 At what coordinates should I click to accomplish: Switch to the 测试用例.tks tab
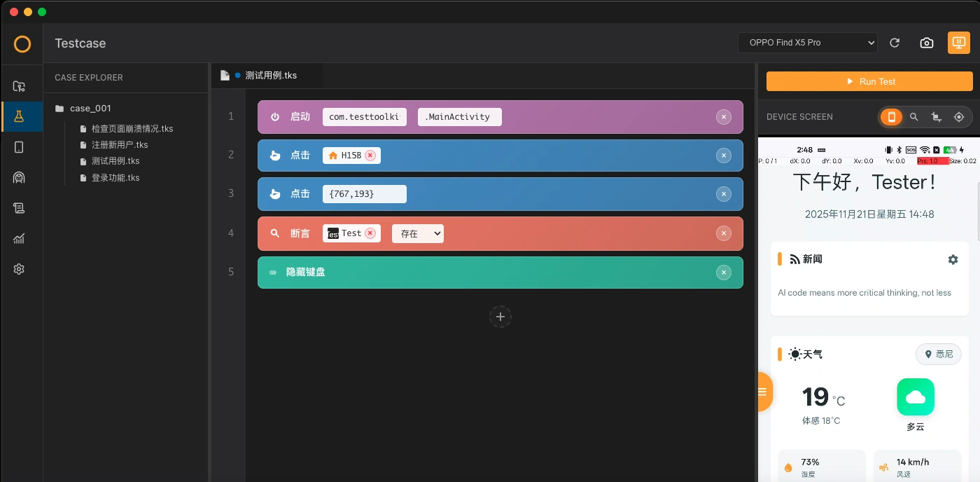pos(270,76)
